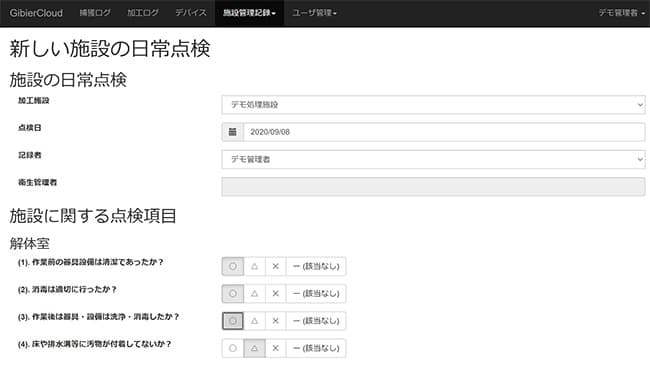Select △ for question (3)

click(255, 321)
